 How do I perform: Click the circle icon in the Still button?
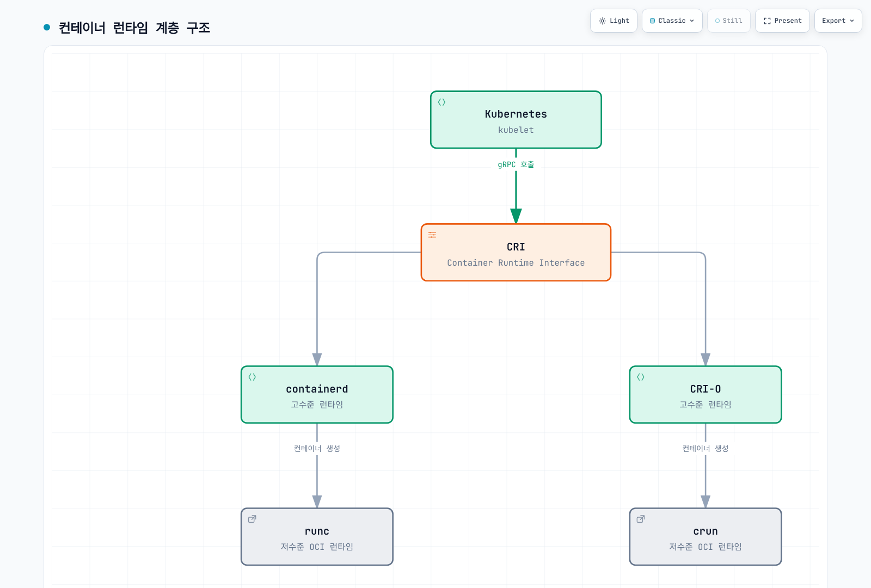(x=717, y=21)
